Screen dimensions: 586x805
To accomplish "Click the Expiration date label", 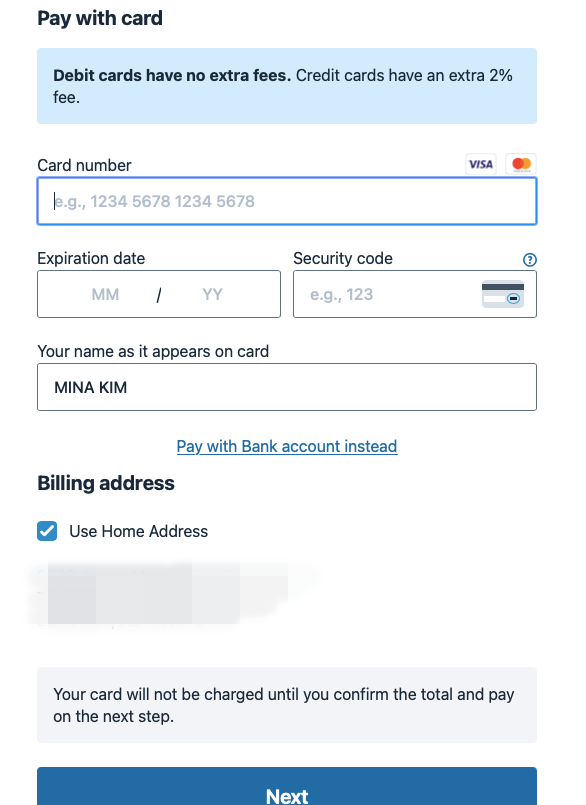I will (91, 258).
